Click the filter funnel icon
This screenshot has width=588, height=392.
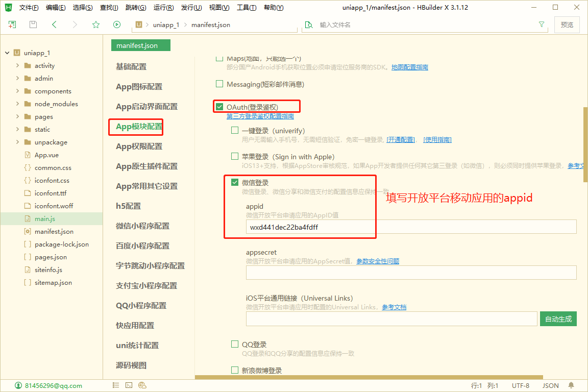(542, 24)
